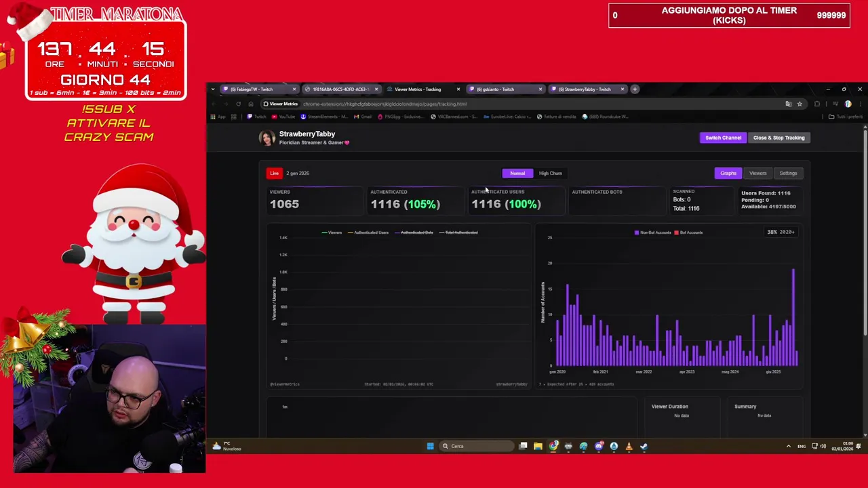Select the High Churn mode toggle

coord(551,174)
